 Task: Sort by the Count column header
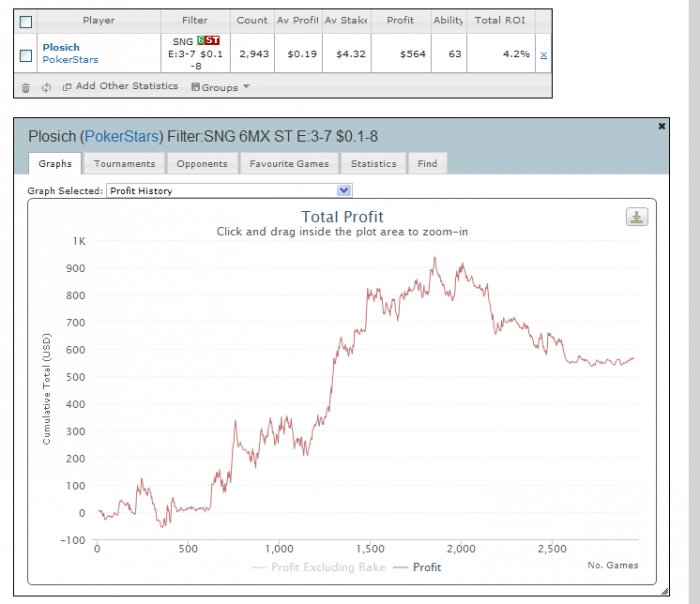click(x=252, y=21)
